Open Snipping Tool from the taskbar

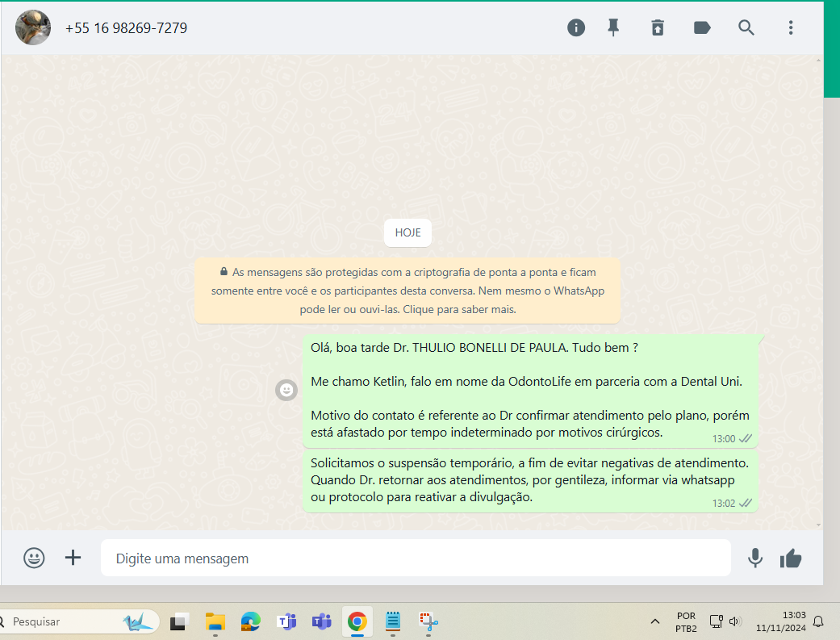pyautogui.click(x=428, y=621)
